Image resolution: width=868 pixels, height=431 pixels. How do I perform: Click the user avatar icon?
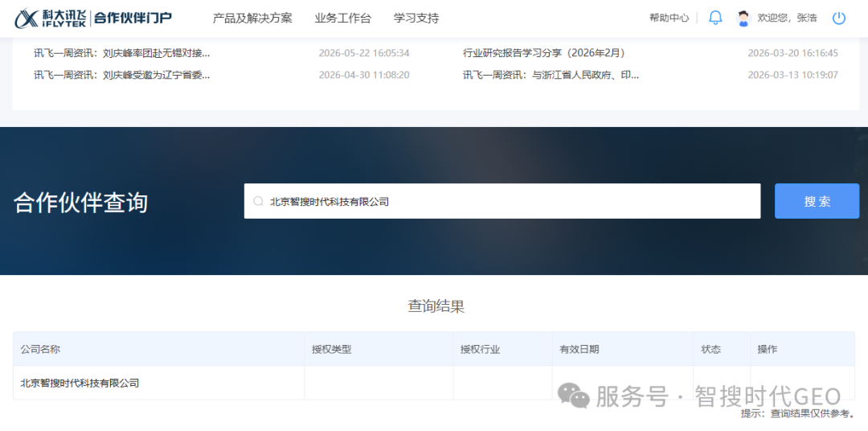(x=743, y=18)
